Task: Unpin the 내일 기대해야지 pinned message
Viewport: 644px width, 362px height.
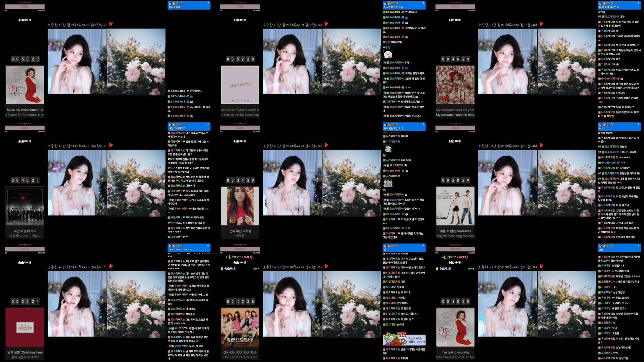Action: coord(209,125)
